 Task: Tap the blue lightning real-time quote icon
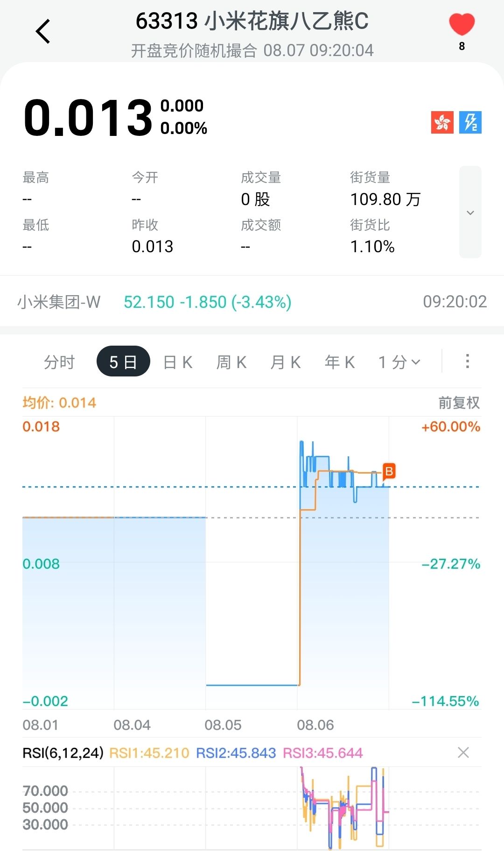470,122
